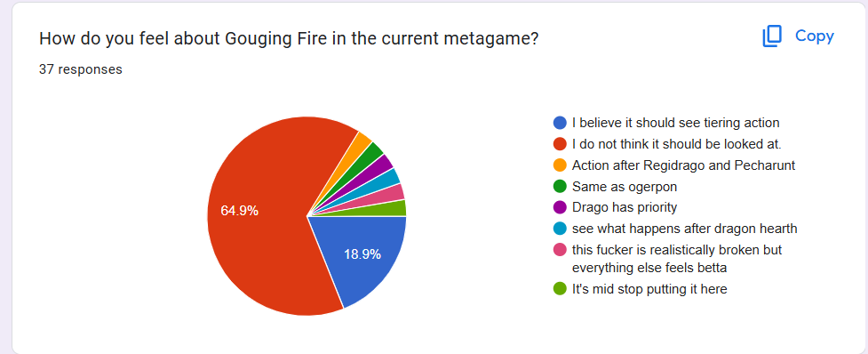Click the lime legend dot for It's mid
The height and width of the screenshot is (354, 868).
pos(560,289)
